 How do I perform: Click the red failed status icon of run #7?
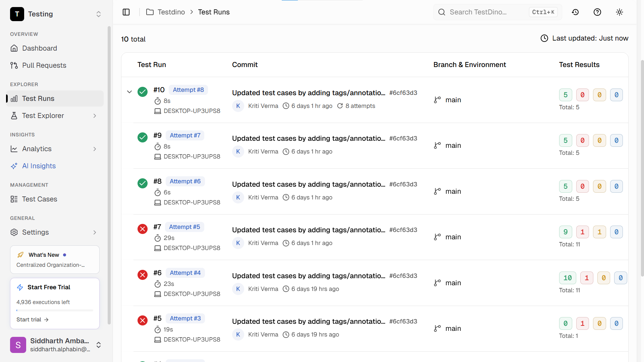(x=143, y=229)
